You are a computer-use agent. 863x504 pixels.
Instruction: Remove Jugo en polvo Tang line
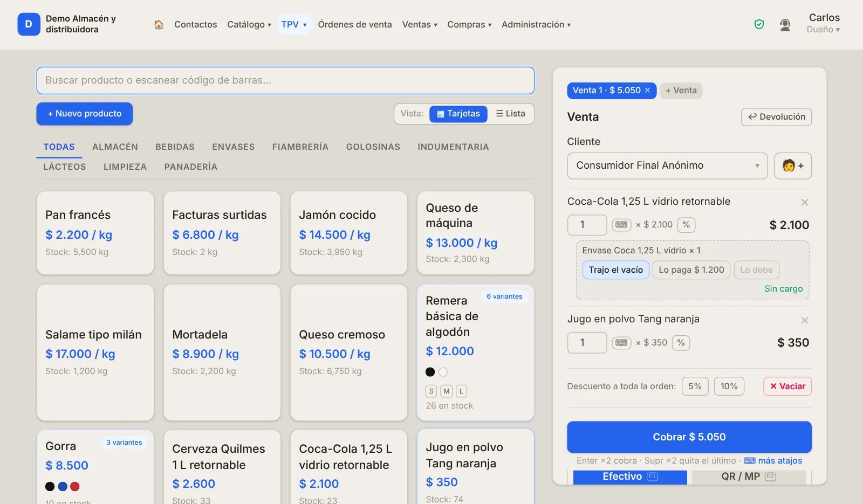tap(804, 320)
